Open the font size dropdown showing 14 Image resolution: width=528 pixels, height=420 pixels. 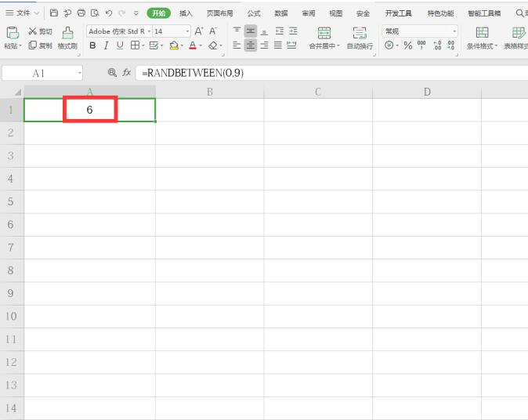pos(186,31)
